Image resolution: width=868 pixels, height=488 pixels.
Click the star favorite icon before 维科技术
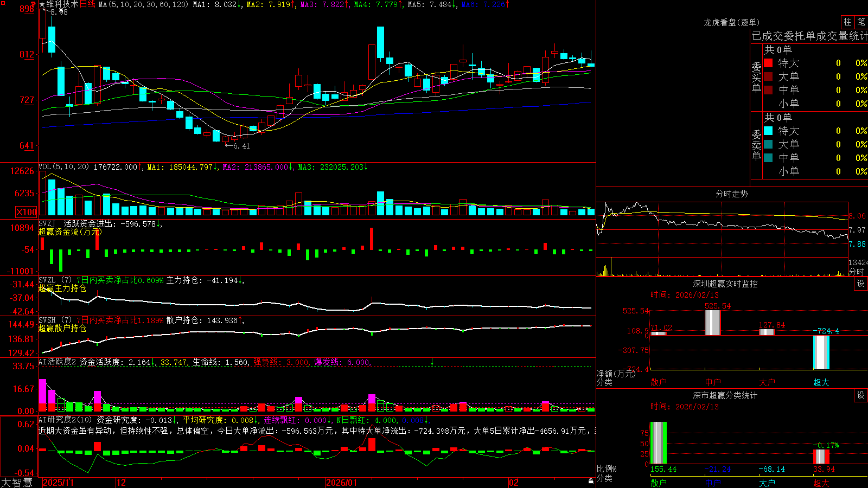point(42,4)
